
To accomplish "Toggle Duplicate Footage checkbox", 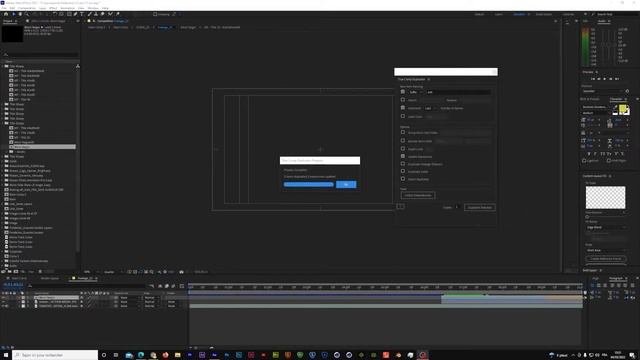I will 403,164.
